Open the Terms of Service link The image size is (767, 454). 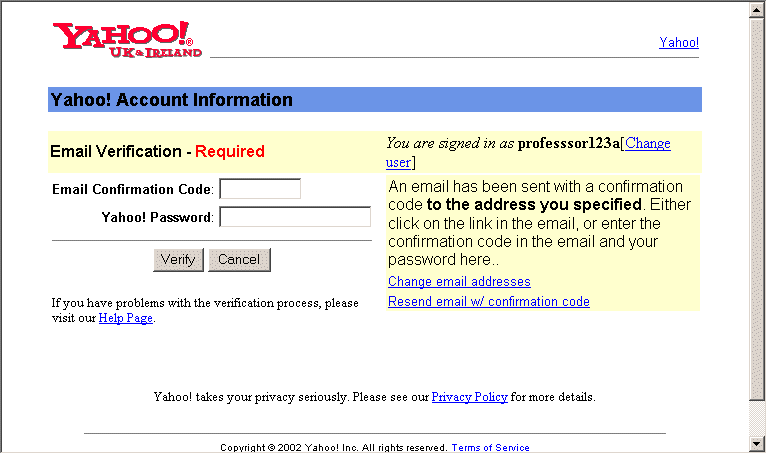coord(490,447)
